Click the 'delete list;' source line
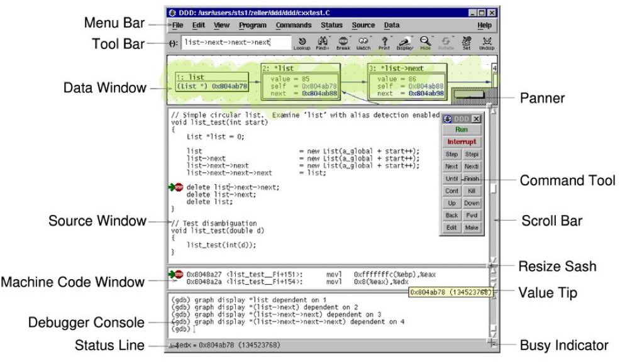 [209, 202]
